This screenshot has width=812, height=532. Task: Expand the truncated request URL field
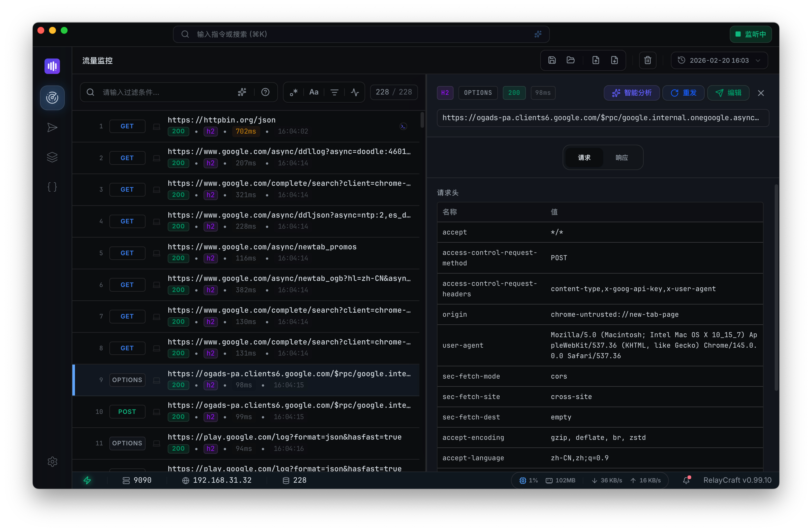click(x=603, y=118)
